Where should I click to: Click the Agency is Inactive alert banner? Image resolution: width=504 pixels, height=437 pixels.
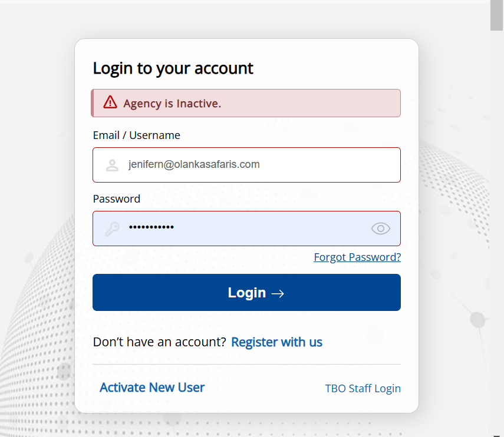(246, 103)
